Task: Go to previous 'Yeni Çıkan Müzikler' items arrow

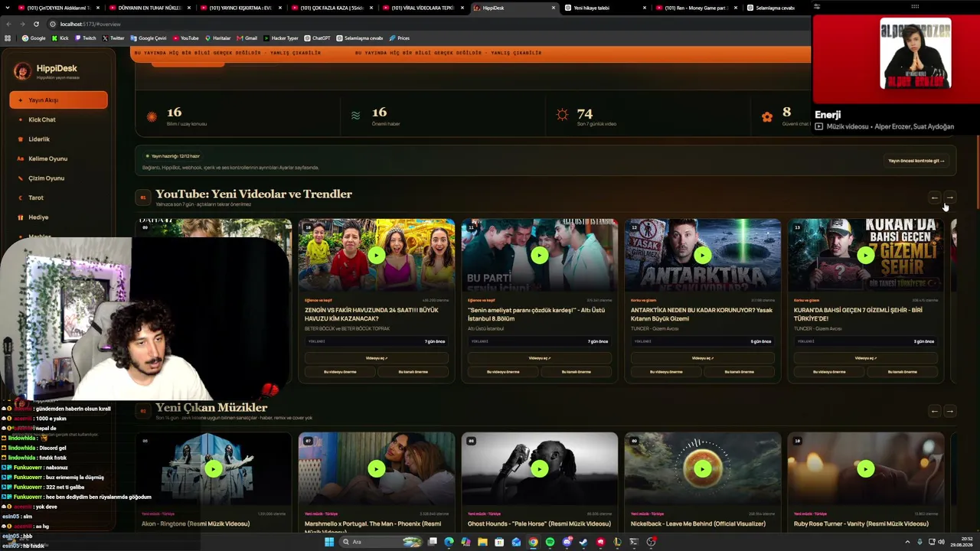Action: [934, 411]
